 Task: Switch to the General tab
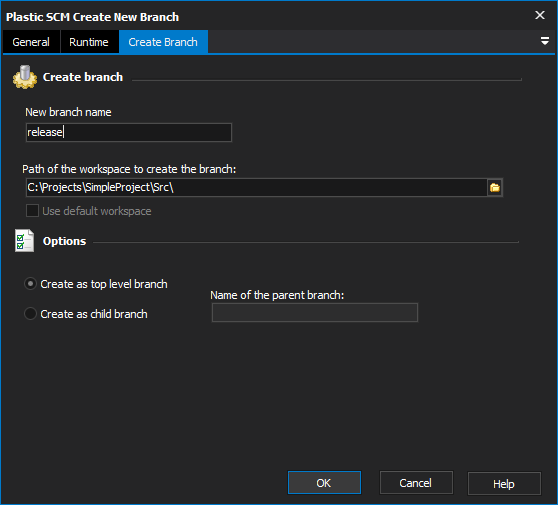click(x=31, y=42)
